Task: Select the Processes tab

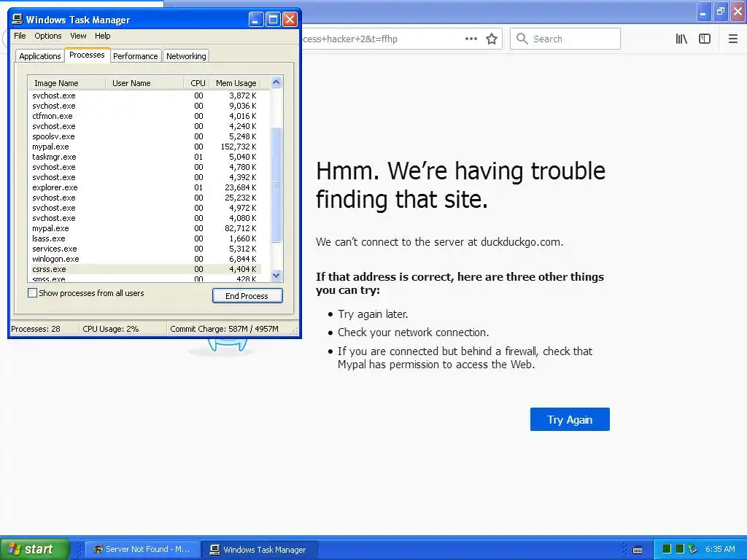Action: pos(87,55)
